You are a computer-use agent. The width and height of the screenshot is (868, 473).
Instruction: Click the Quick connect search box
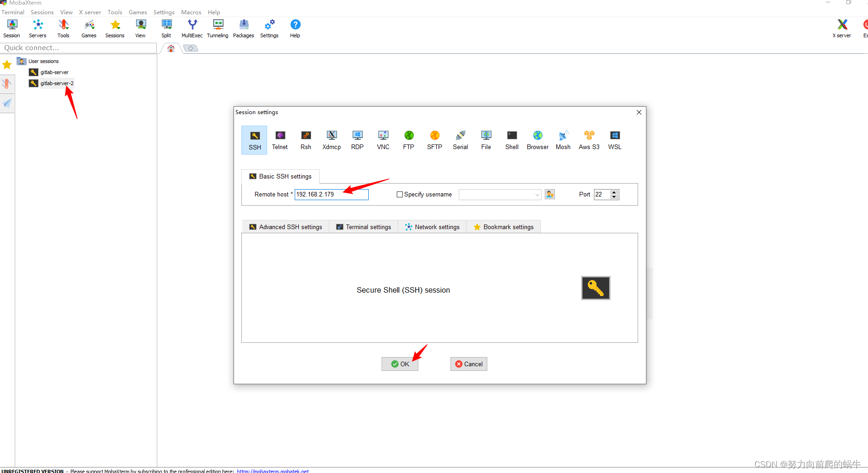click(79, 48)
